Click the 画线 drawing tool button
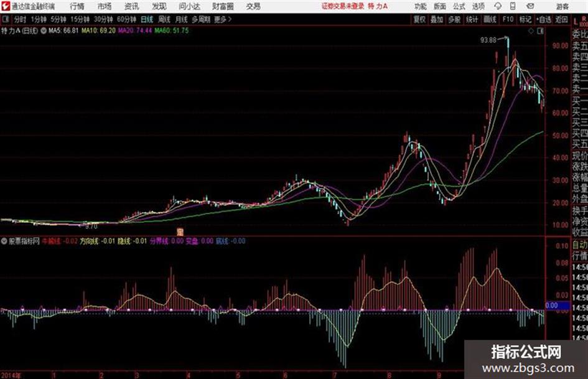This screenshot has width=588, height=379. click(490, 19)
